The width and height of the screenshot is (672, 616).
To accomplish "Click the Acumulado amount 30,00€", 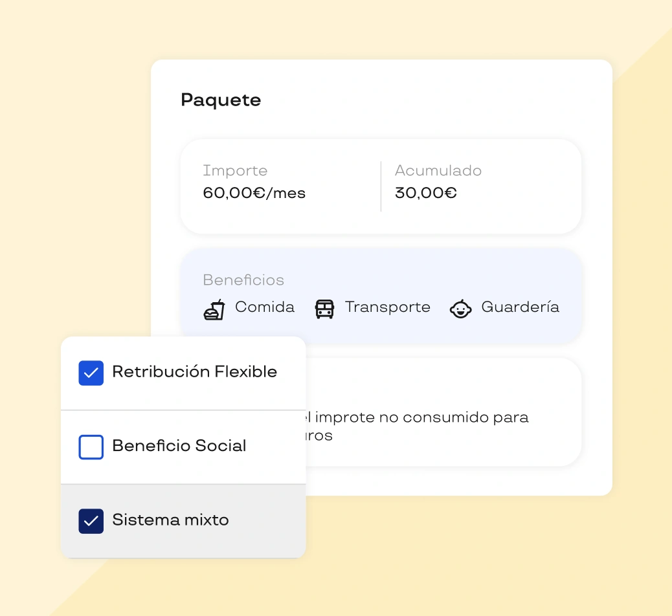I will 425,193.
